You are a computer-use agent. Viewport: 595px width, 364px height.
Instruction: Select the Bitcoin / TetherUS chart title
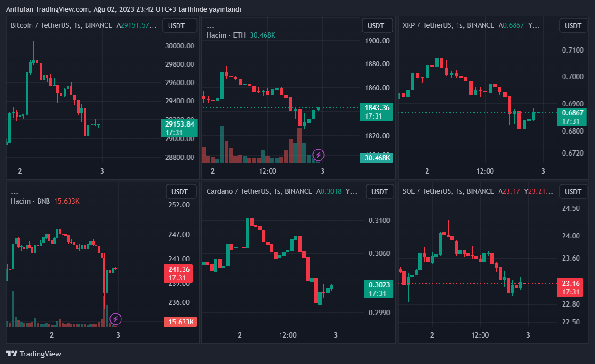(x=61, y=25)
